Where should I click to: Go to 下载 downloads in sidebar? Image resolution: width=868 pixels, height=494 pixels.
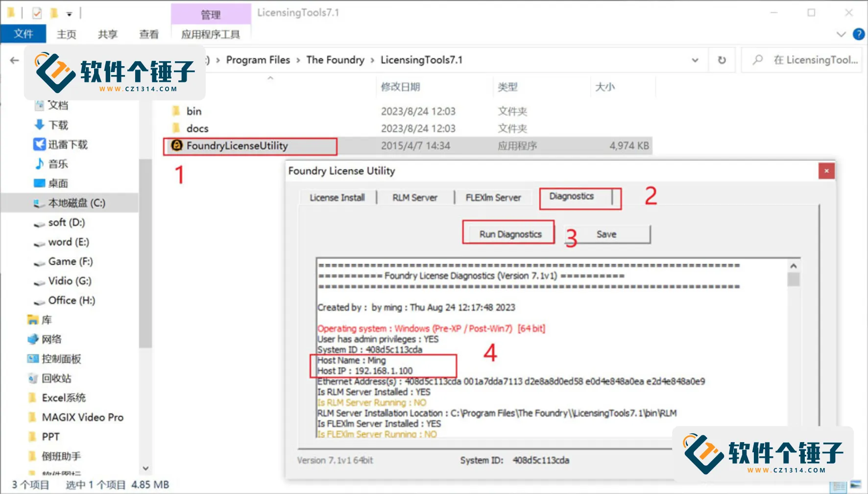(58, 125)
